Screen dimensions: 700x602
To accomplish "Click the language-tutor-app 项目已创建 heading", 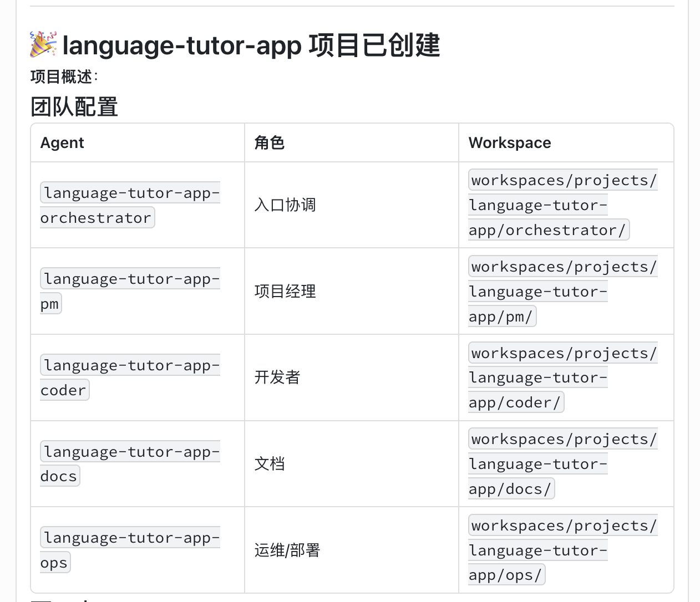I will pyautogui.click(x=251, y=45).
